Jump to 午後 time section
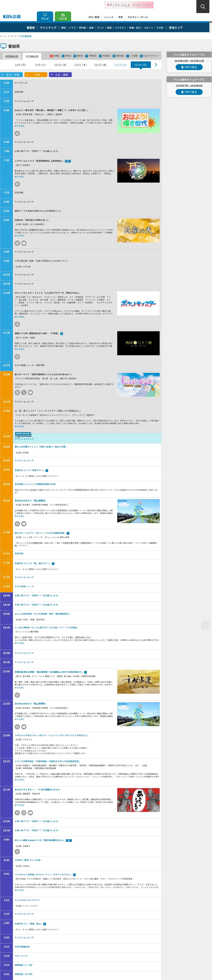Viewport: 212px width, 980px height. [35, 75]
